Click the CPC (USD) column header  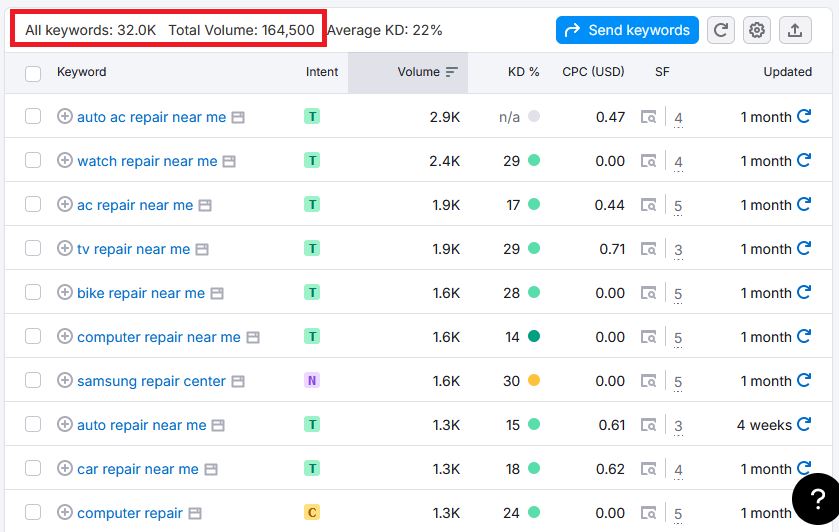click(x=593, y=72)
